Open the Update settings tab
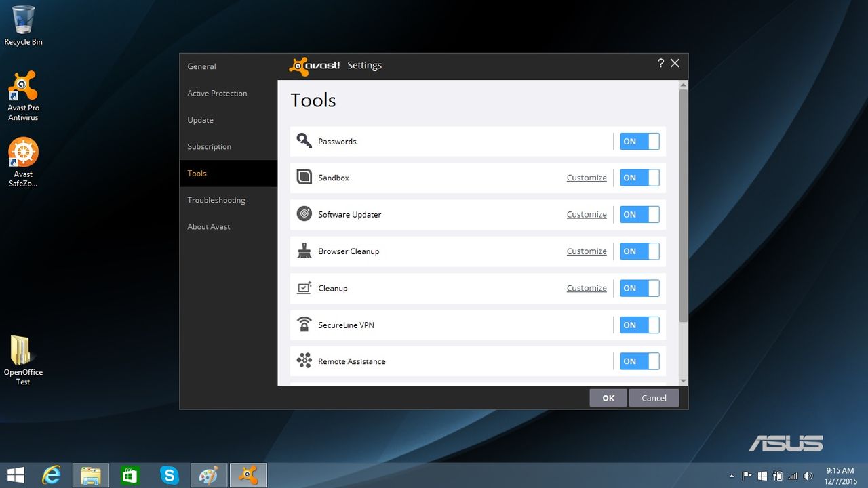The image size is (868, 488). 229,120
